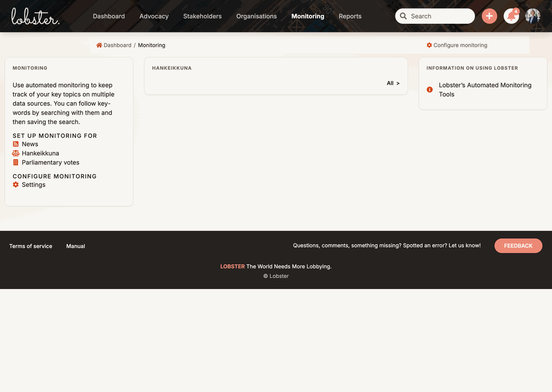
Task: Set up monitoring for Parliamentary votes
Action: point(50,162)
